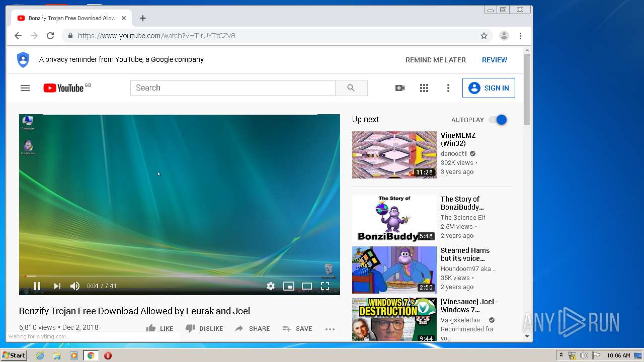This screenshot has width=644, height=362.
Task: Open The Story of BonziBuddy thumbnail
Action: (x=394, y=219)
